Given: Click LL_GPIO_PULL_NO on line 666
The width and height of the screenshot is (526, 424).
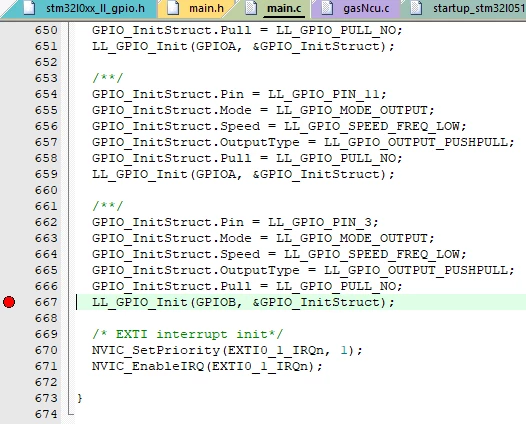Looking at the screenshot, I should tap(336, 287).
